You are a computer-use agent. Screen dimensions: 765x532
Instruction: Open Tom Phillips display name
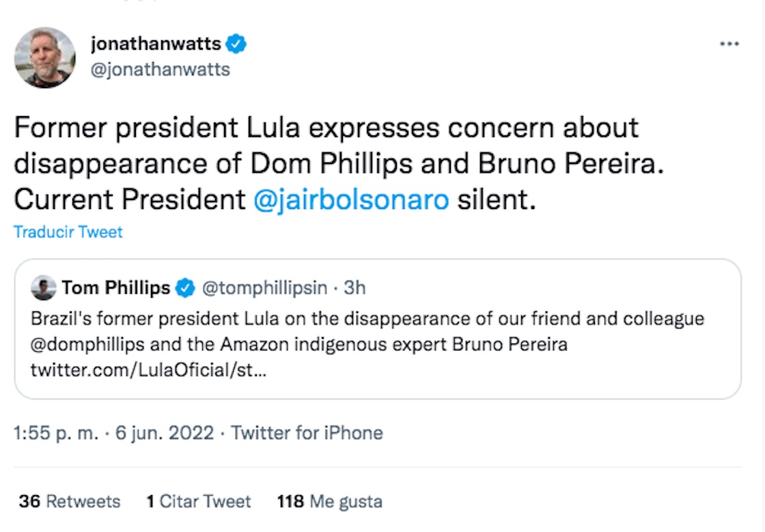click(x=115, y=288)
